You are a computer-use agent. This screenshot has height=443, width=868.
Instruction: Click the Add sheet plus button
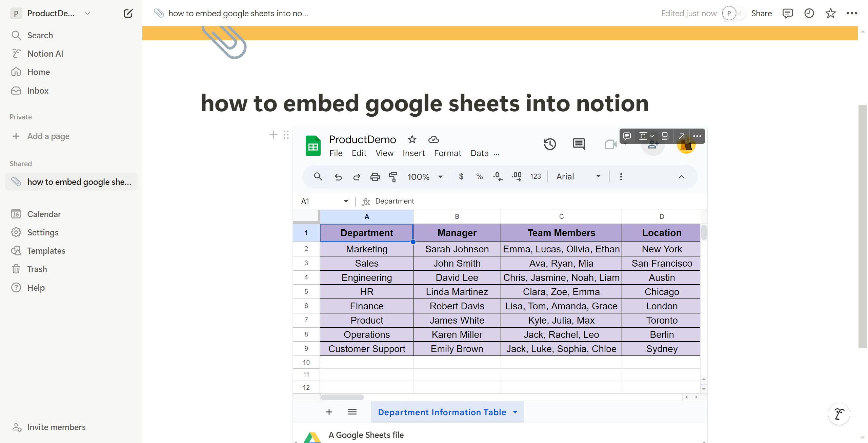(329, 412)
